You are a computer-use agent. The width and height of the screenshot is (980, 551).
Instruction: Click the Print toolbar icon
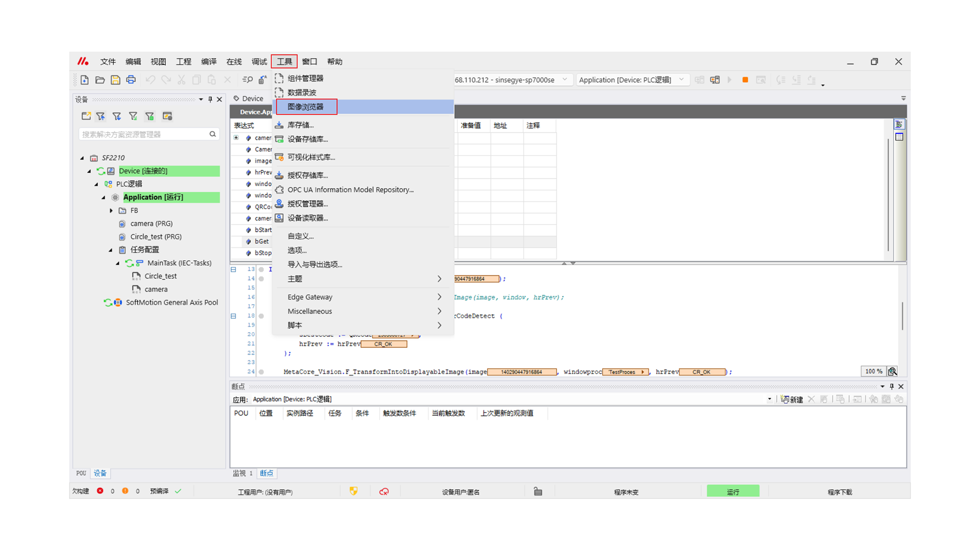131,80
